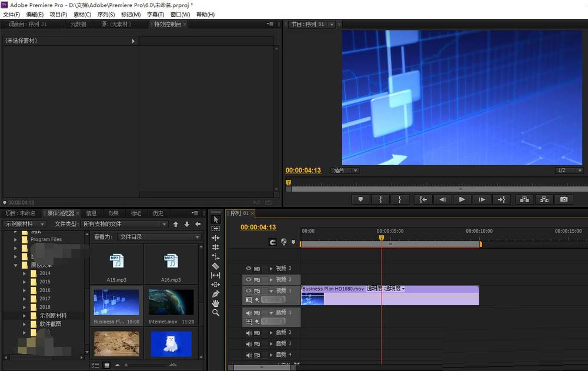
Task: Hide the 视频 3 track with its eye
Action: pyautogui.click(x=248, y=269)
